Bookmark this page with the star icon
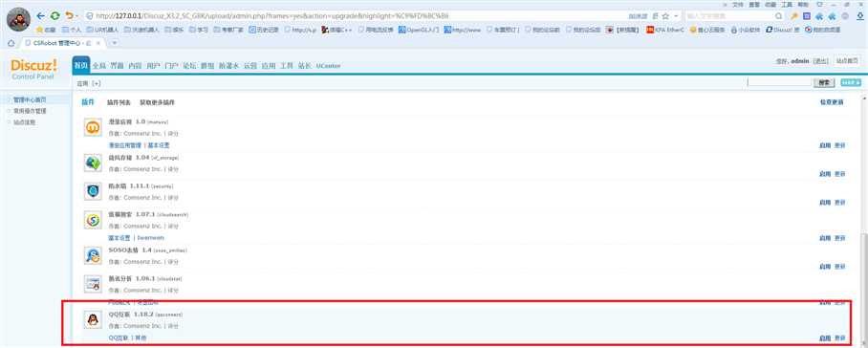The height and width of the screenshot is (348, 868). [665, 16]
